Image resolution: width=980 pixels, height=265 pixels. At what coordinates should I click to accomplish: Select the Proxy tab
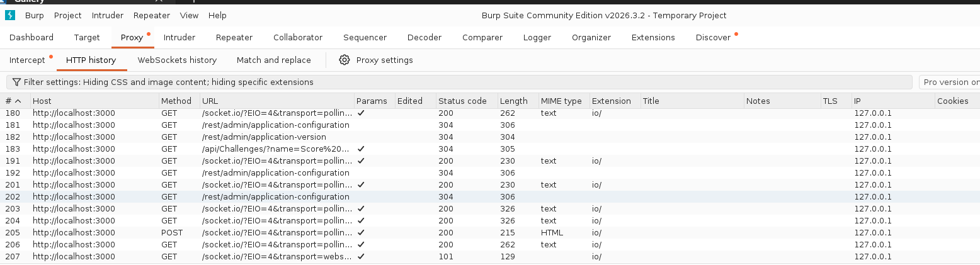pos(132,37)
